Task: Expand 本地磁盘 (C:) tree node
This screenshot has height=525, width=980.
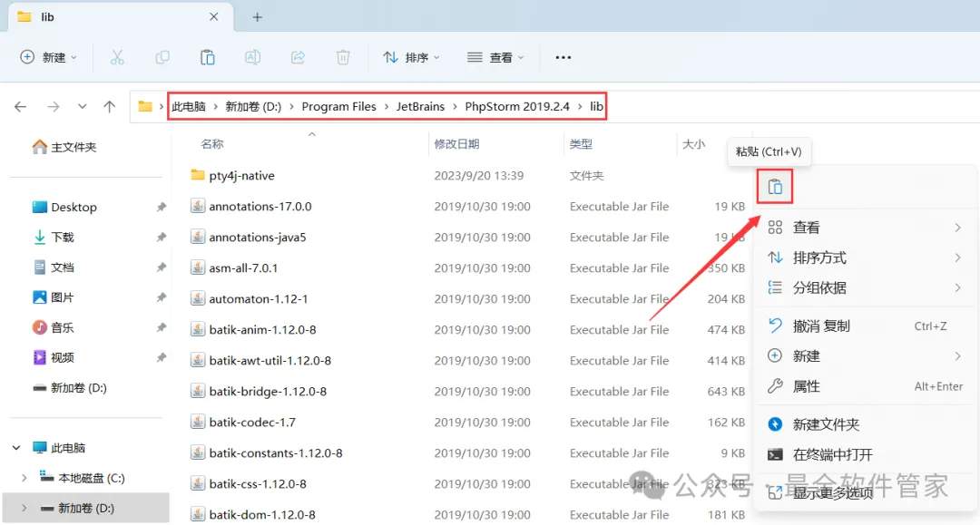Action: pyautogui.click(x=24, y=478)
